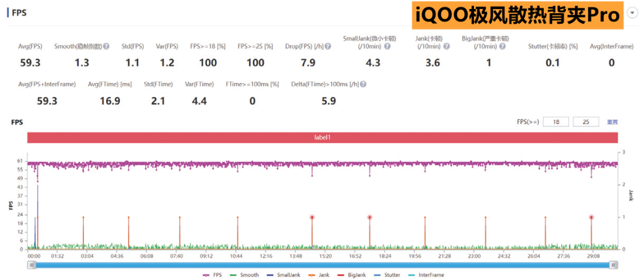Click the Avg(InterFrame) label
The width and height of the screenshot is (644, 280).
coord(612,47)
